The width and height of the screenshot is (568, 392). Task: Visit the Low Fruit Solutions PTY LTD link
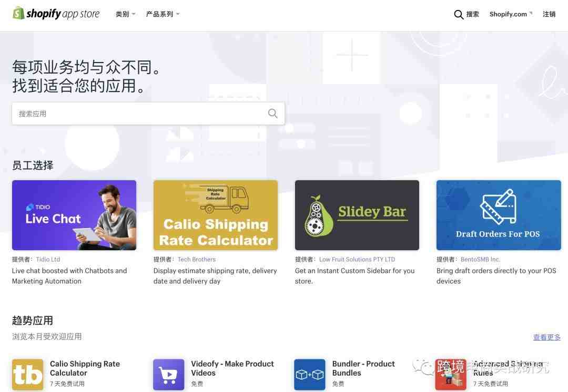coord(357,259)
